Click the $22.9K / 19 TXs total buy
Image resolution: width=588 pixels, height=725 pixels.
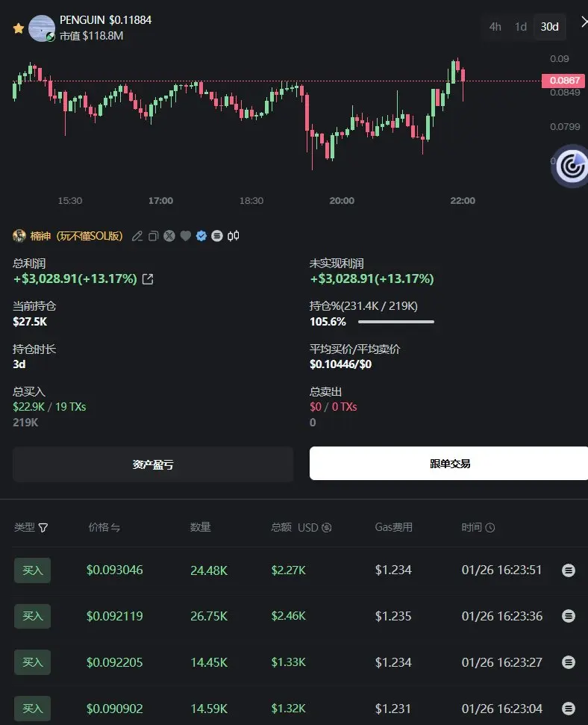[49, 407]
